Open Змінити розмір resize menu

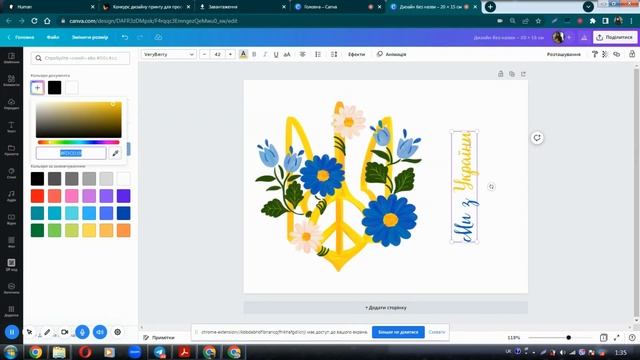coord(90,37)
